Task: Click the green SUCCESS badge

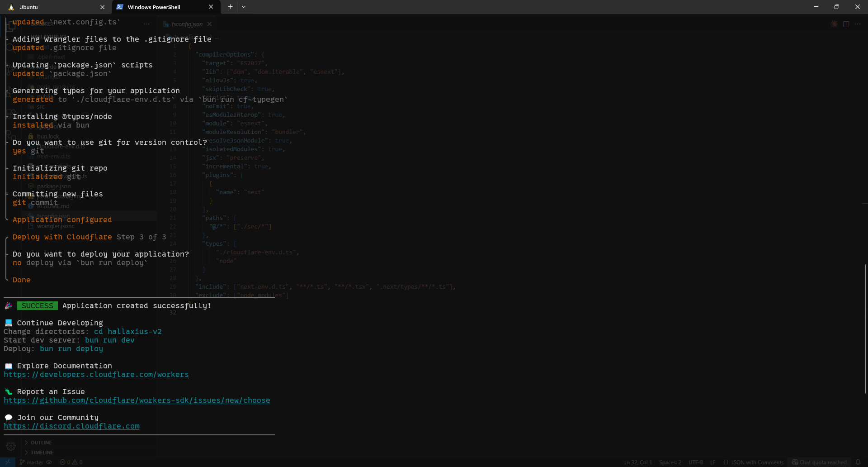Action: pyautogui.click(x=38, y=306)
